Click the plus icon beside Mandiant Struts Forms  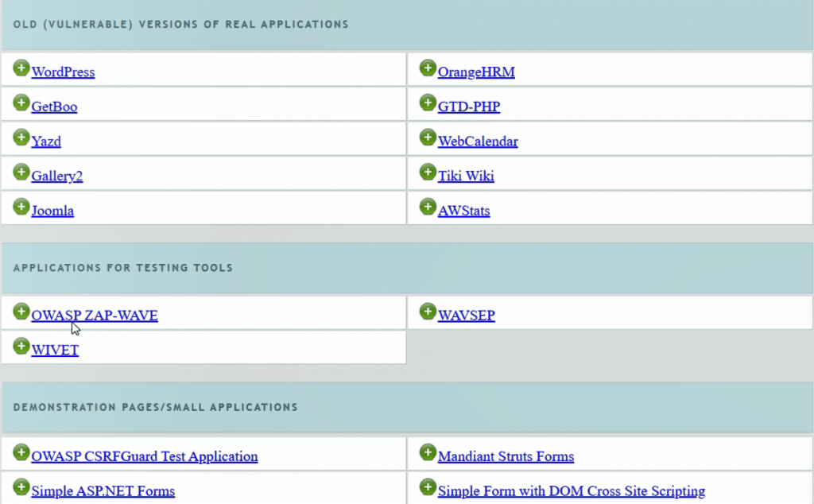(x=428, y=452)
